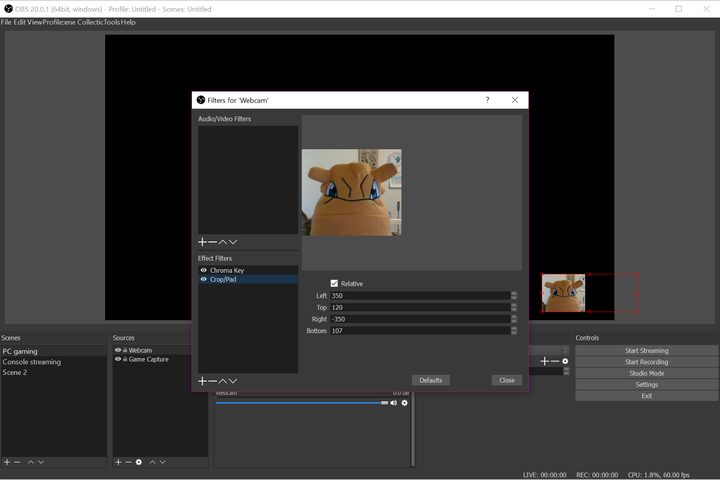Click the Webcam volume slider
The width and height of the screenshot is (720, 480).
coord(302,403)
